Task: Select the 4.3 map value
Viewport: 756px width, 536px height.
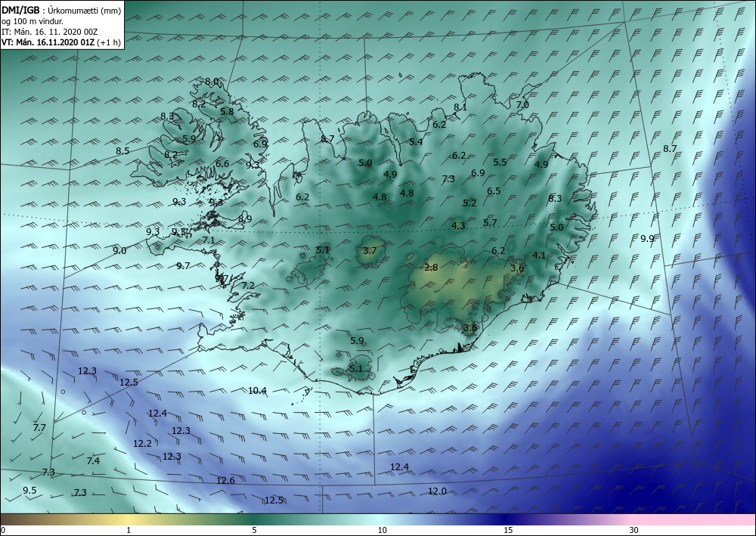Action: 458,225
